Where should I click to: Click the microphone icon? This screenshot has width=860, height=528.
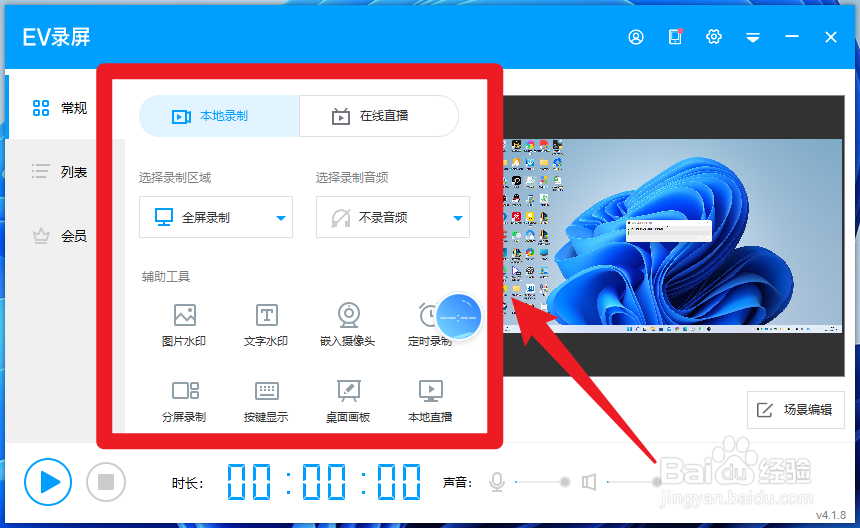(497, 482)
